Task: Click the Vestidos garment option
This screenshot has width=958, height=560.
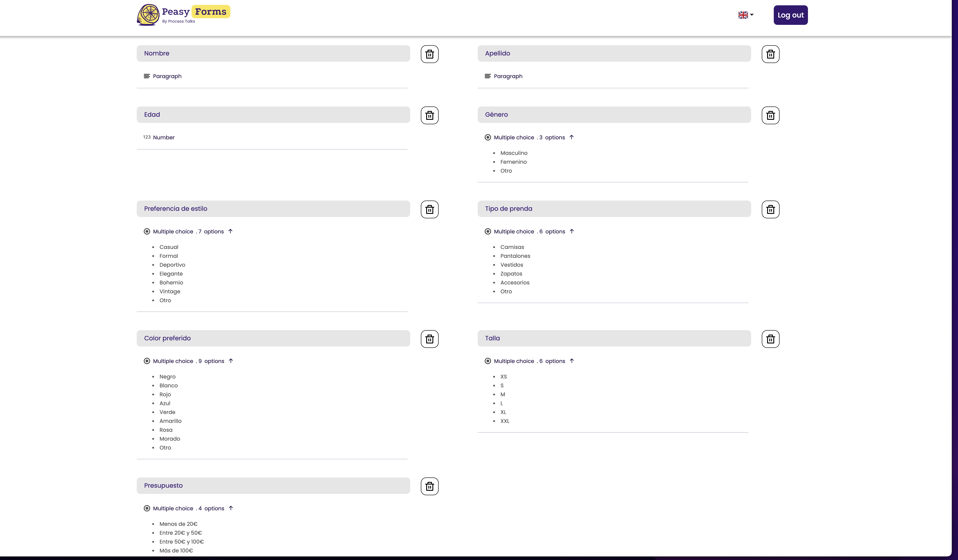Action: [x=512, y=265]
